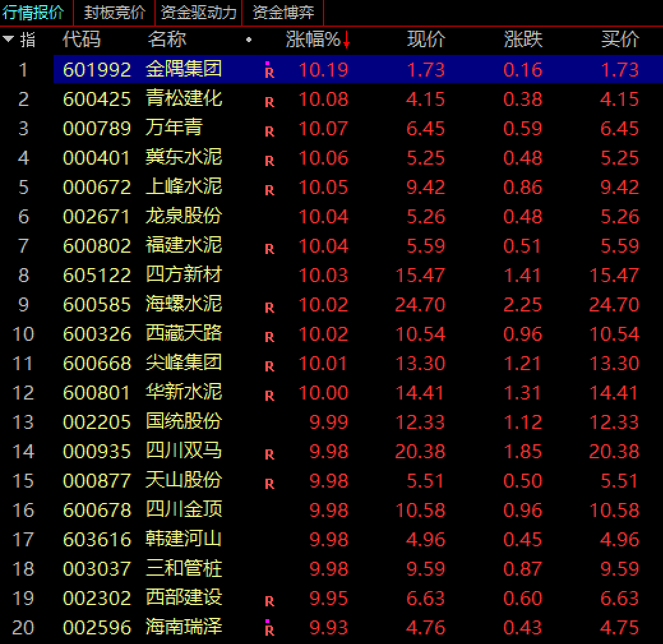663x644 pixels.
Task: Click the R marker next to 海螺水泥
Action: pos(269,308)
